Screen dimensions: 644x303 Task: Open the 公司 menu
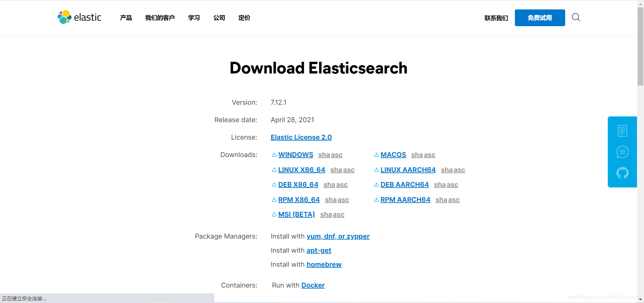pyautogui.click(x=219, y=18)
